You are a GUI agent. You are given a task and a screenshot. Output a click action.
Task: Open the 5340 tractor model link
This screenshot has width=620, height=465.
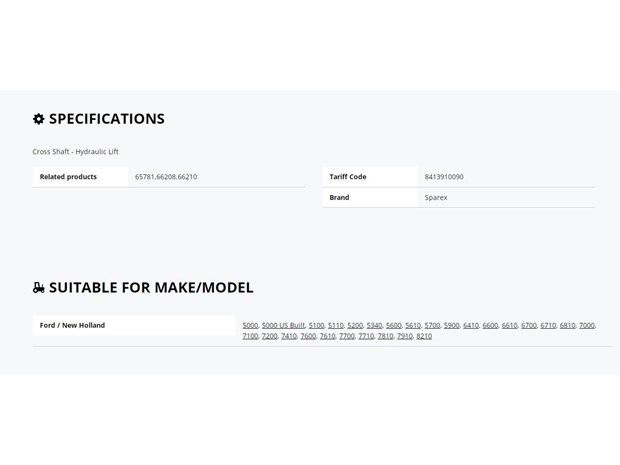tap(374, 325)
